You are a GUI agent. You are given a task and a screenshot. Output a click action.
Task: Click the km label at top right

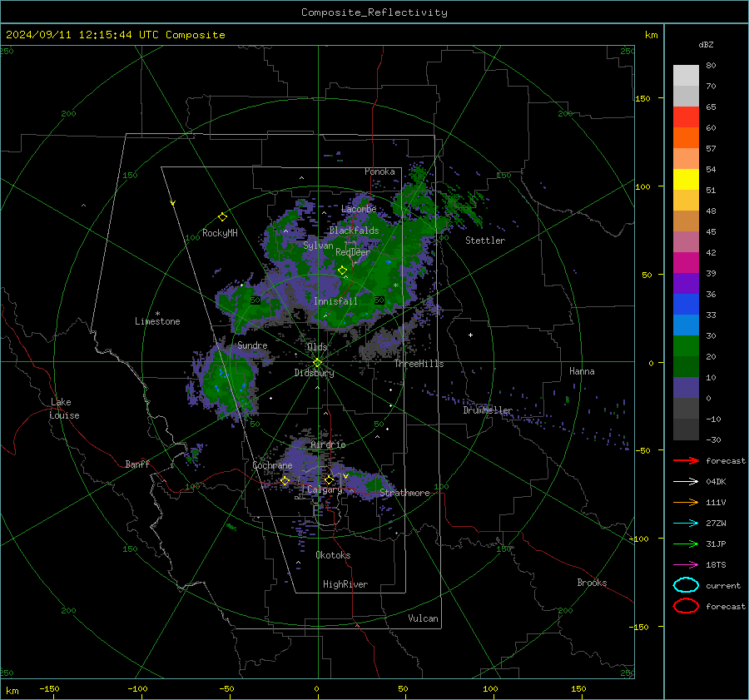pos(651,35)
